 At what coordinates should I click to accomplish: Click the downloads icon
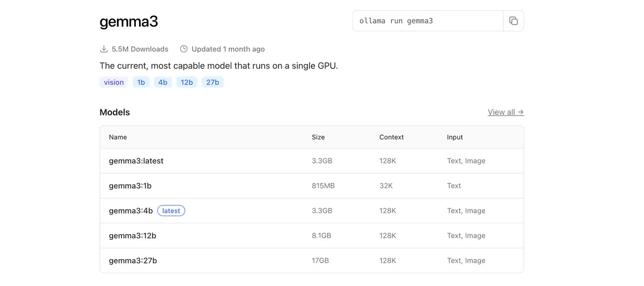pos(104,49)
